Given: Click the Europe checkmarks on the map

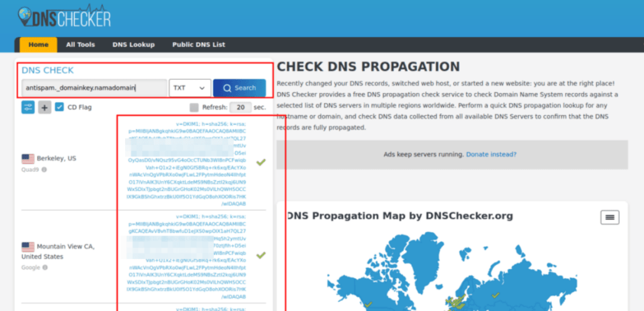Looking at the screenshot, I should [x=455, y=301].
